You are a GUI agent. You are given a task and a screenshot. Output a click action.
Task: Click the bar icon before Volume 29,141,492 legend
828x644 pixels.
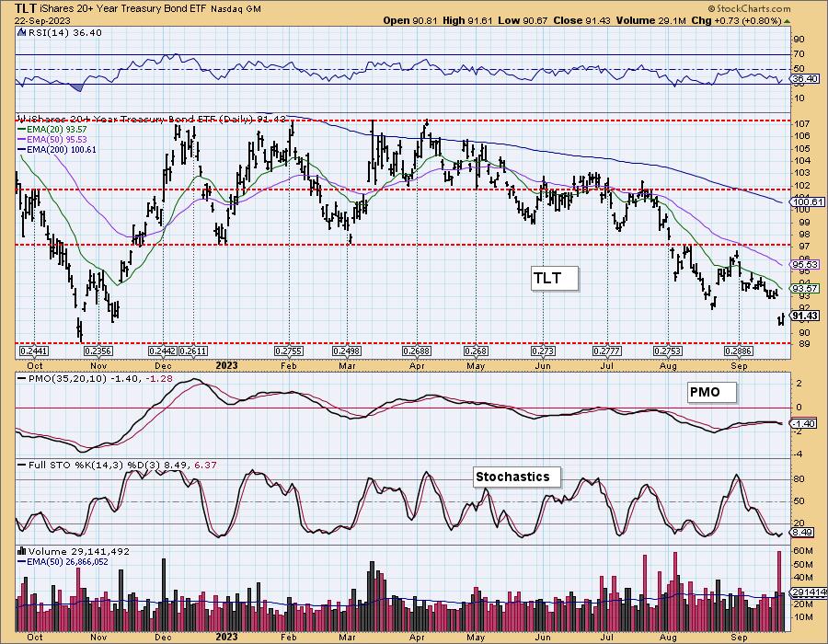point(22,551)
